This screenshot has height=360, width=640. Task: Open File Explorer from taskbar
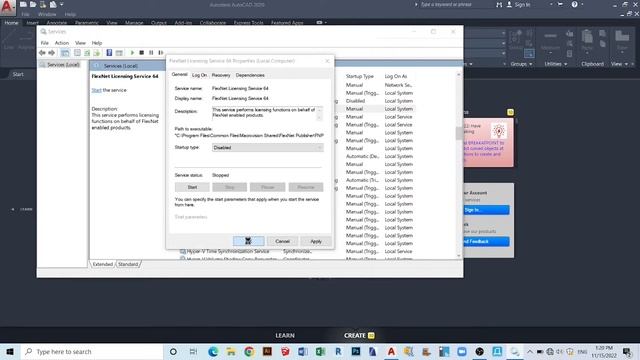(x=231, y=351)
